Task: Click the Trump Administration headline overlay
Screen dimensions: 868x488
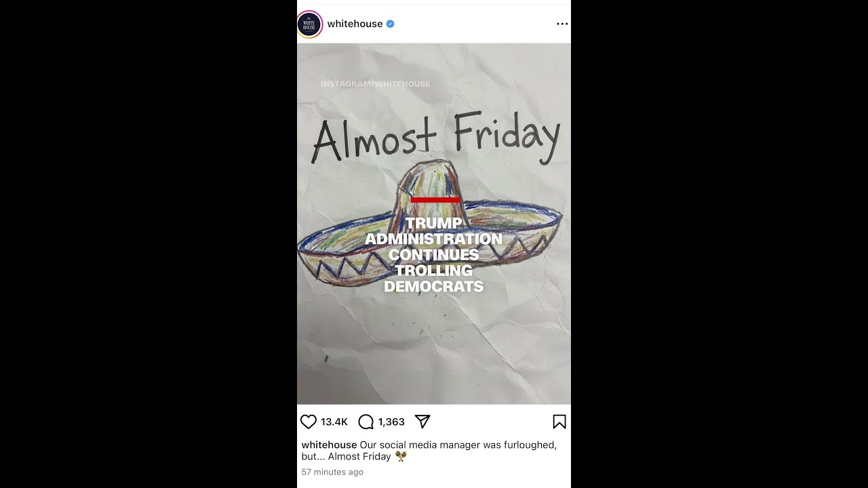Action: [434, 255]
